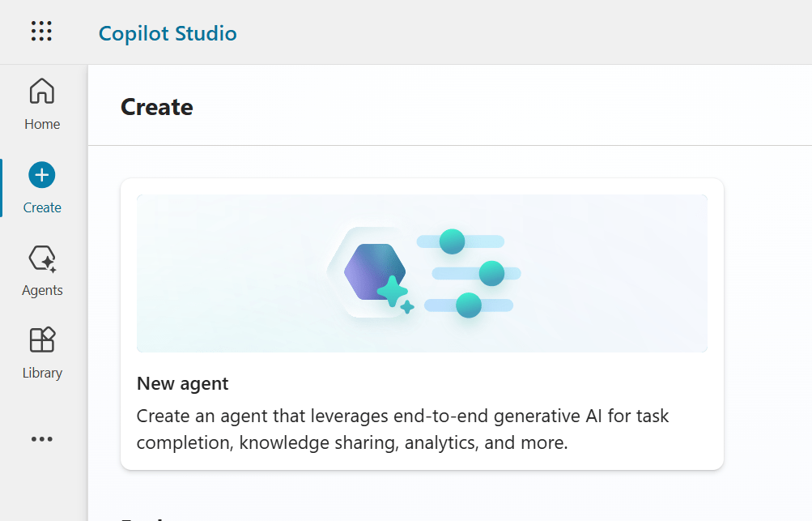The height and width of the screenshot is (521, 812).
Task: Click the Create page heading
Action: [157, 107]
